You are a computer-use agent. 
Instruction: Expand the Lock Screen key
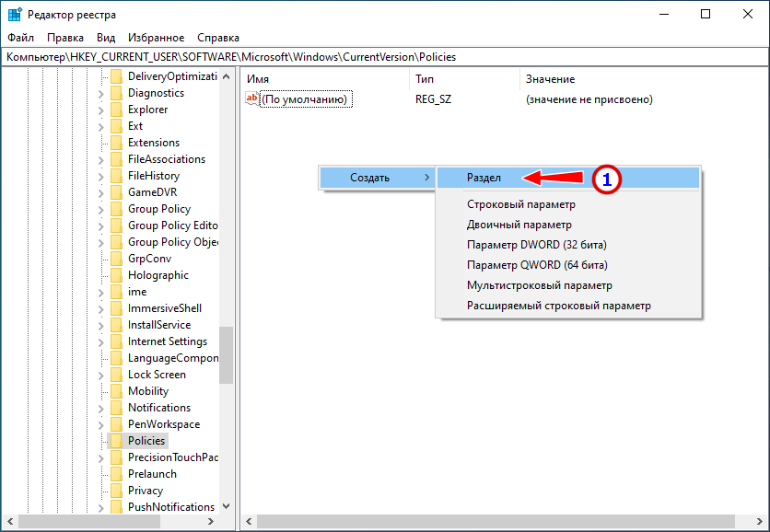coord(100,376)
